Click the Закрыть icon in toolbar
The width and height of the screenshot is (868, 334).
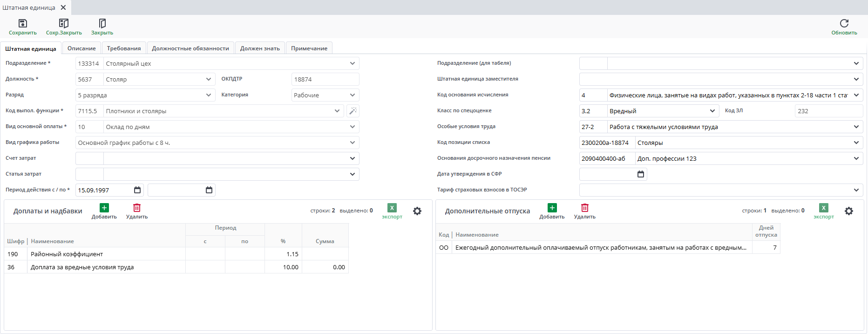[x=102, y=24]
